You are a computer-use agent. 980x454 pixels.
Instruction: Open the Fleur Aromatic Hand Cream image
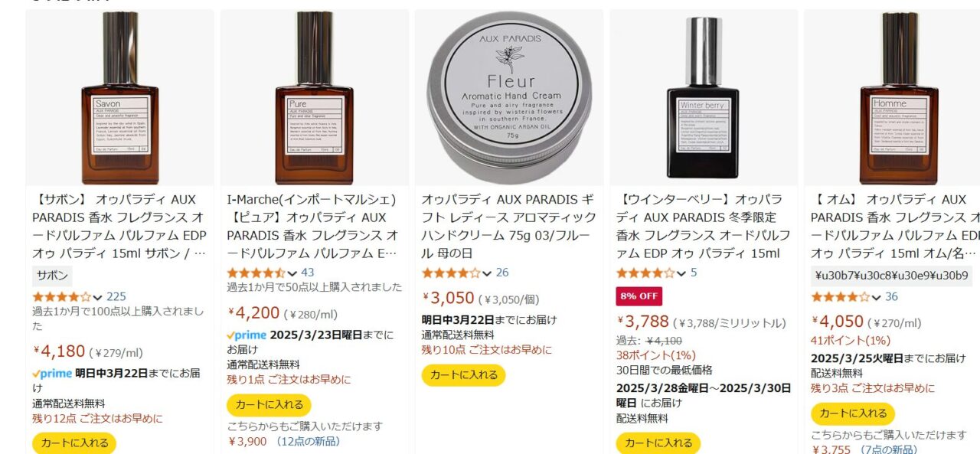(x=509, y=97)
